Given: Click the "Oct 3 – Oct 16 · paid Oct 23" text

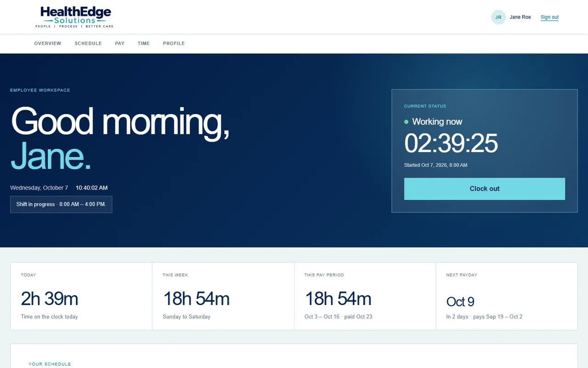Looking at the screenshot, I should point(338,316).
